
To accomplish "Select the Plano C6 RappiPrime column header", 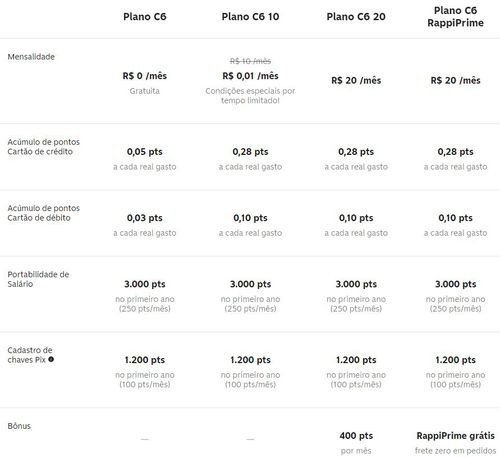I will point(455,17).
